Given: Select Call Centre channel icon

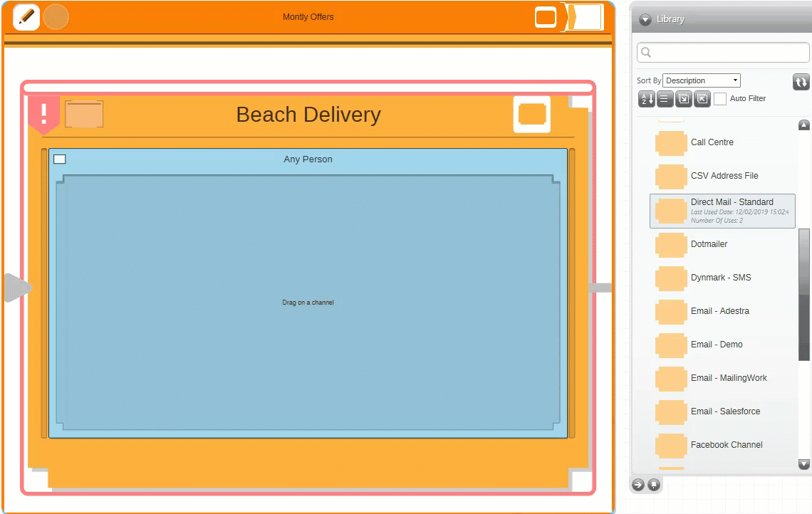Looking at the screenshot, I should pos(671,143).
